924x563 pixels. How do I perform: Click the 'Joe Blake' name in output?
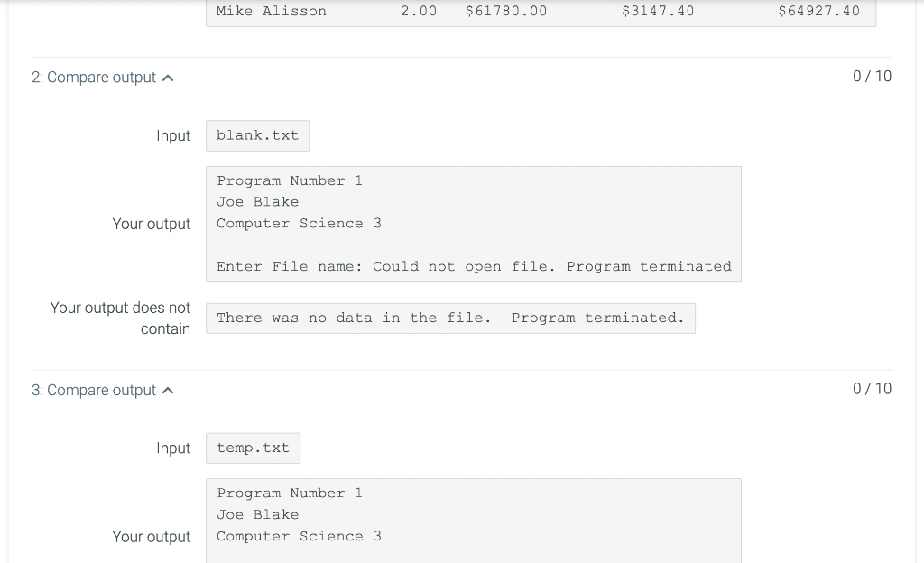[258, 201]
